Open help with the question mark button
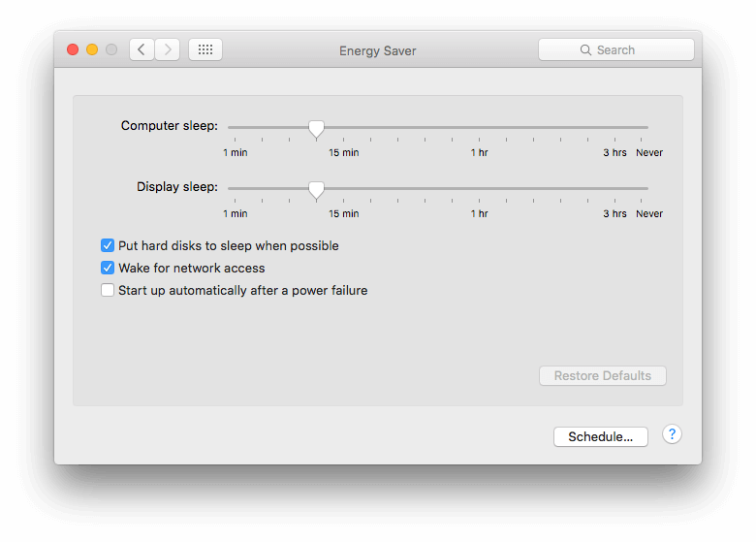 [x=672, y=434]
